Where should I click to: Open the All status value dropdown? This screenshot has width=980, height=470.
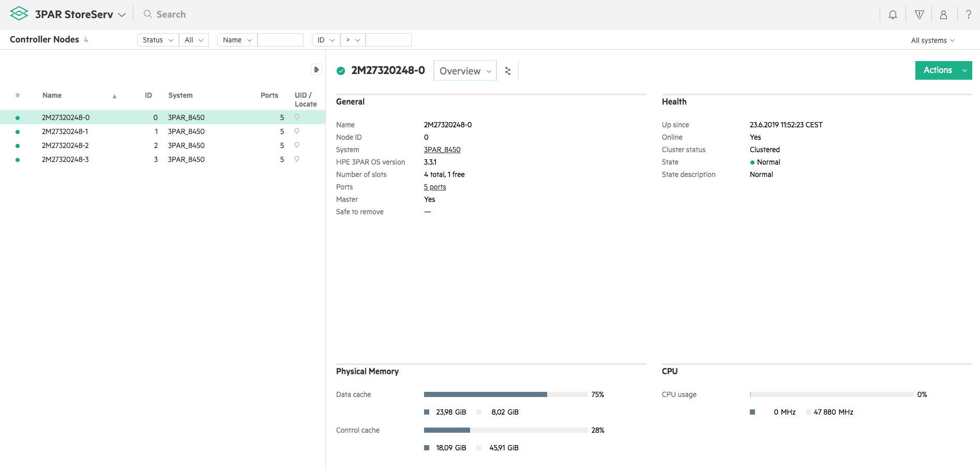[x=194, y=40]
